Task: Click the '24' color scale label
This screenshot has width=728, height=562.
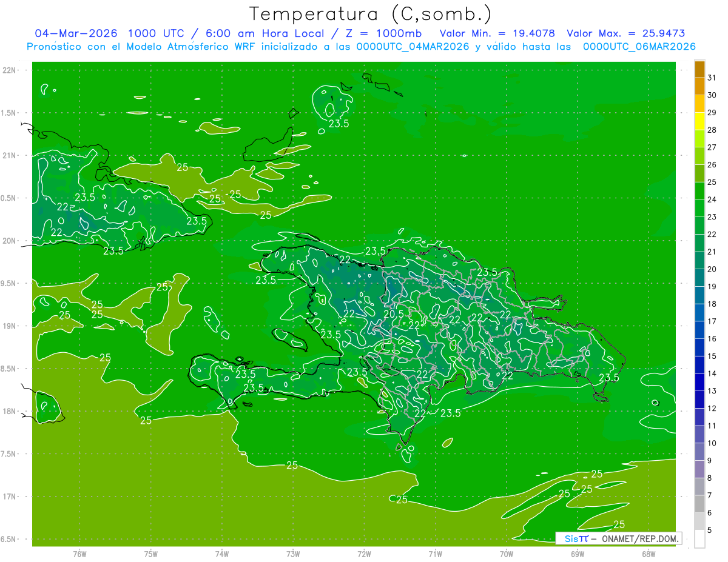Action: tap(712, 199)
